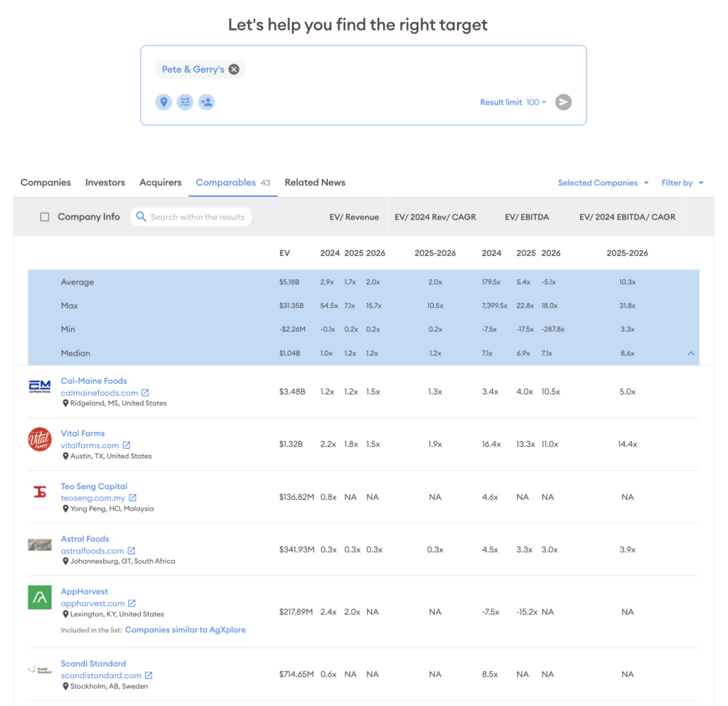Click the EV/ 2024 EBITDA/ CAGR header
Image resolution: width=728 pixels, height=706 pixels.
[627, 217]
